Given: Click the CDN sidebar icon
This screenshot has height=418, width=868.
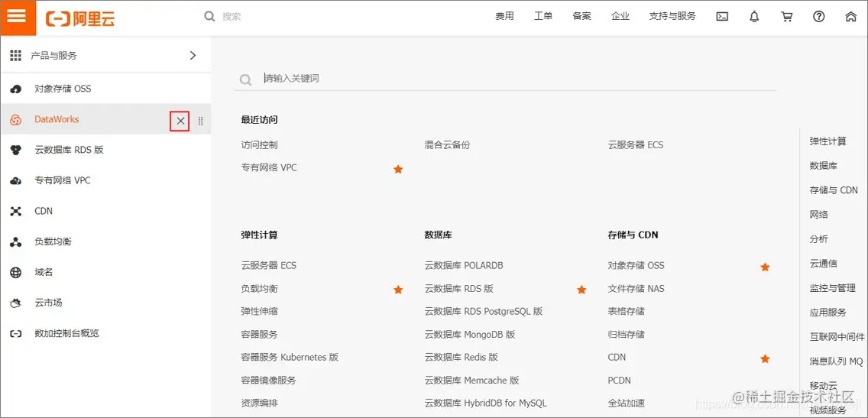Looking at the screenshot, I should click(16, 211).
